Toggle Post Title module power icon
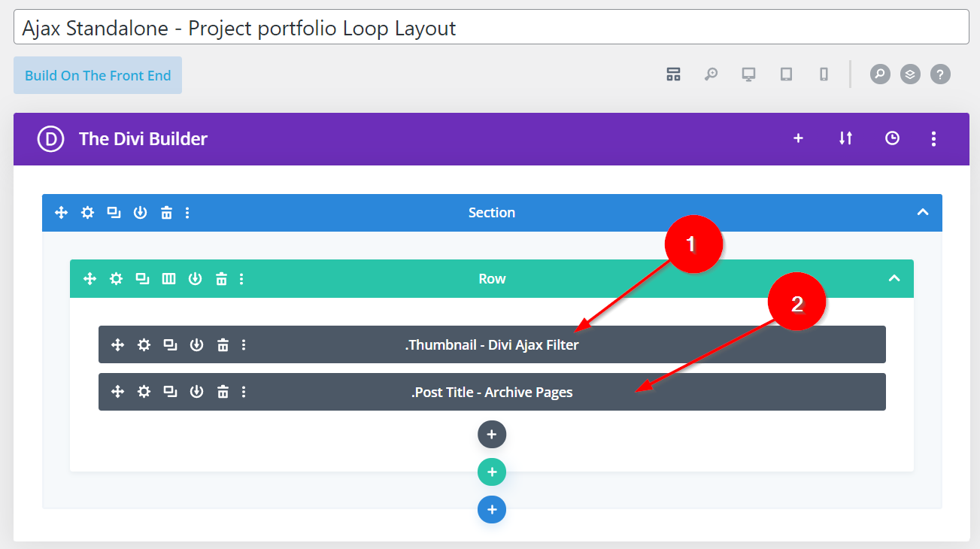The height and width of the screenshot is (549, 980). point(196,392)
